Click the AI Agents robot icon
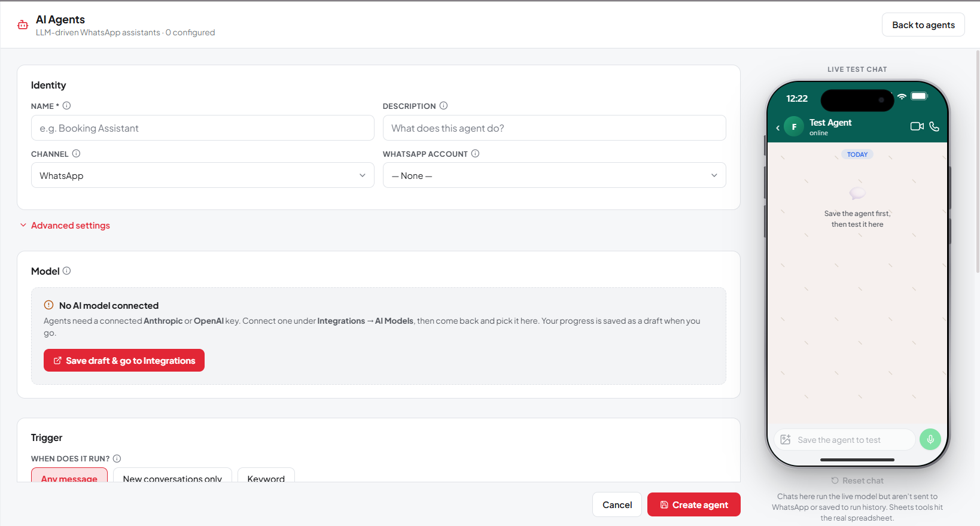The height and width of the screenshot is (526, 980). (23, 25)
